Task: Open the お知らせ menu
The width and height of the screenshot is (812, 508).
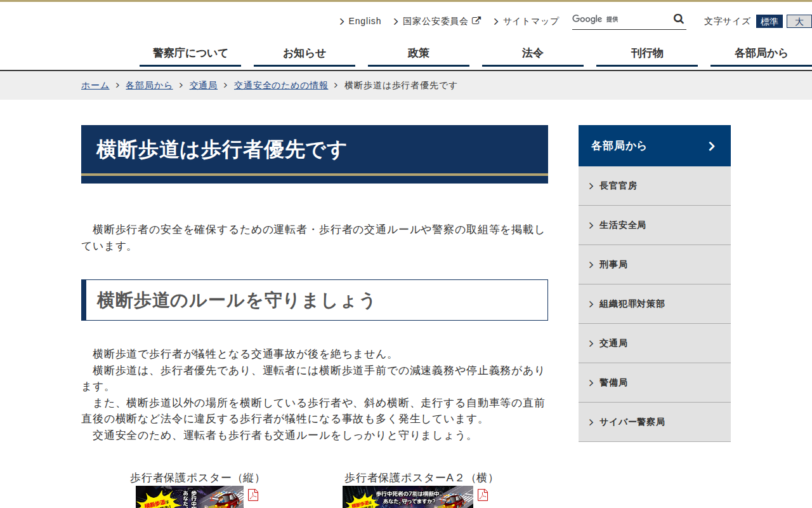Action: click(304, 53)
